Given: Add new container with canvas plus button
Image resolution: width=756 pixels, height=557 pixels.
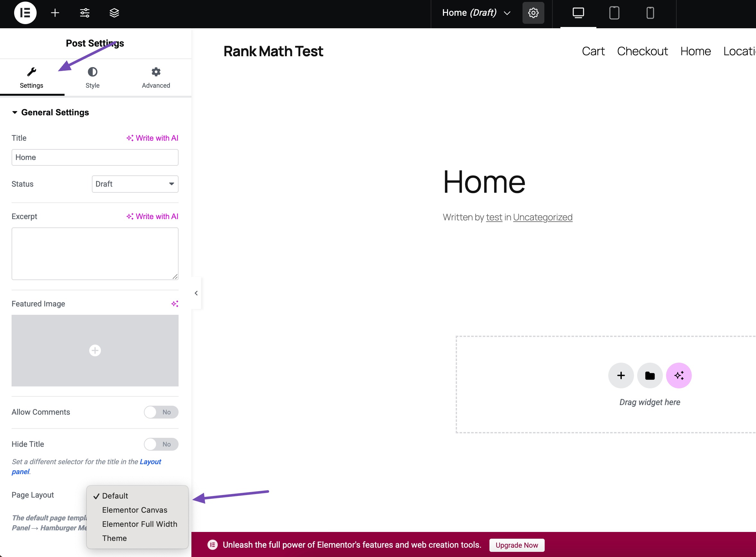Looking at the screenshot, I should (621, 376).
